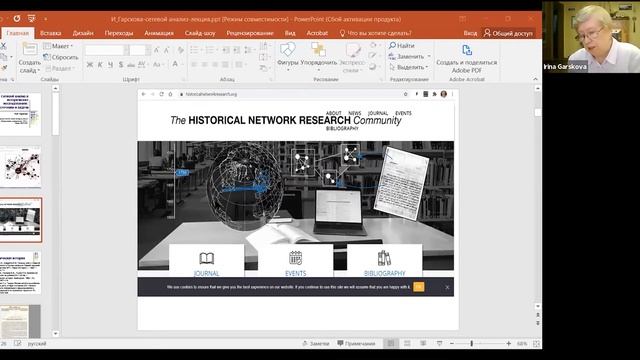Screen dimensions: 640x360
Task: Click Найти (find) button
Action: pos(402,45)
